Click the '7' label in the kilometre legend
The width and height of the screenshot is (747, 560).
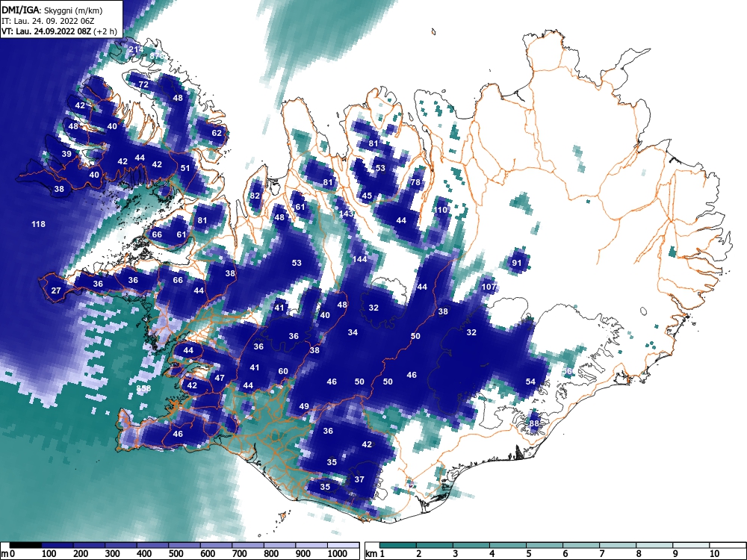point(601,554)
